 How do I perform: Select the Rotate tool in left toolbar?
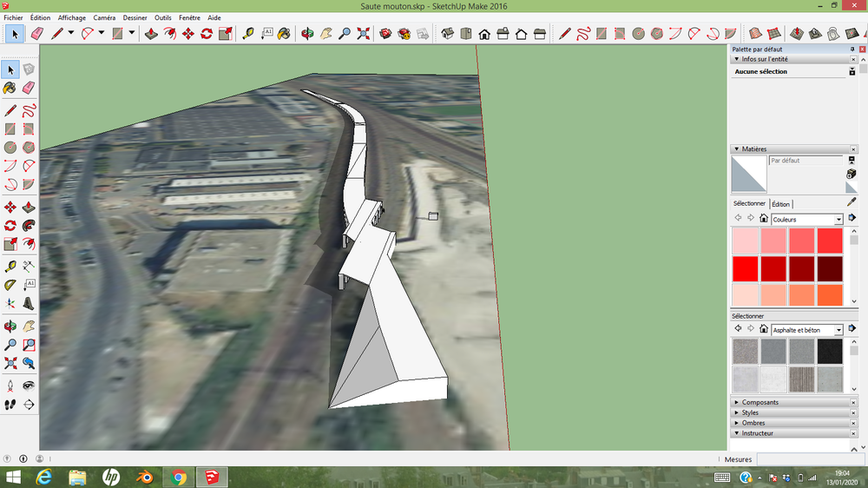(10, 226)
